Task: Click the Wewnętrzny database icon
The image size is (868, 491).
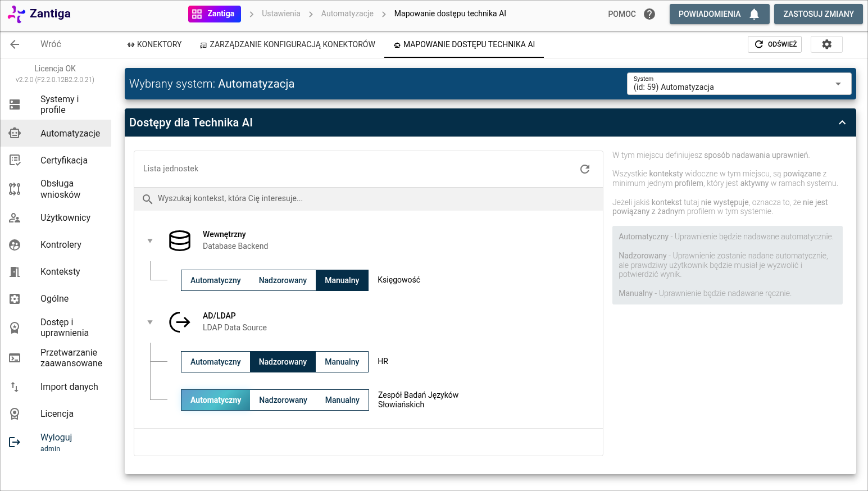Action: (180, 240)
